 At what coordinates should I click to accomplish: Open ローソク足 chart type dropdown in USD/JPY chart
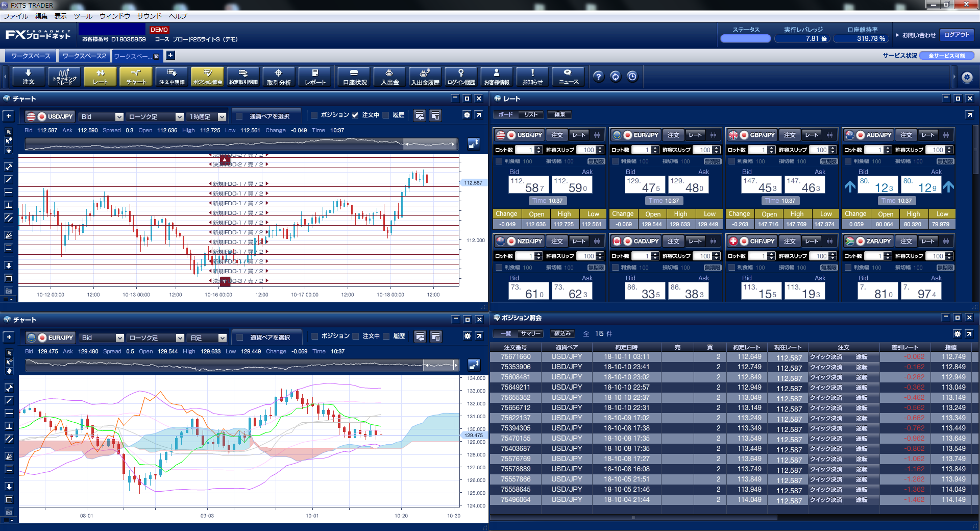coord(155,116)
